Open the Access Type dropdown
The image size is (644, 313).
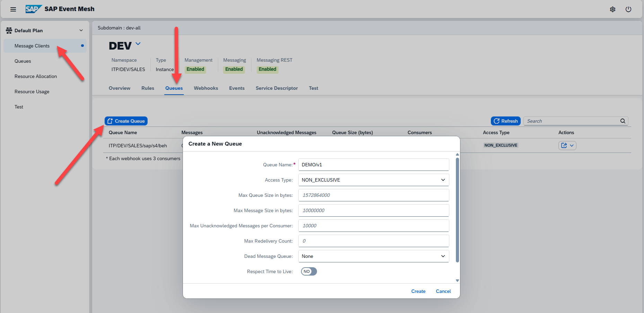[x=373, y=180]
